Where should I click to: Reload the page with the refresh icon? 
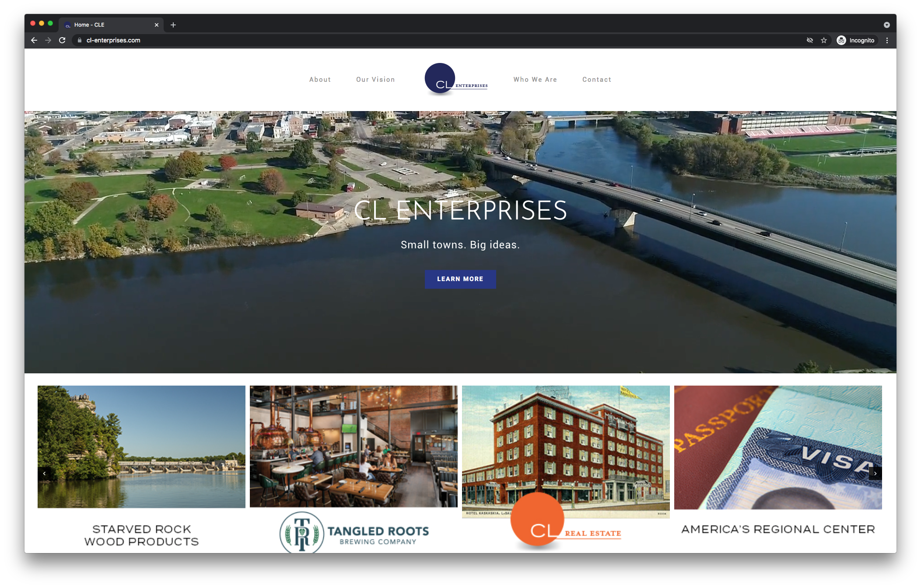point(62,40)
